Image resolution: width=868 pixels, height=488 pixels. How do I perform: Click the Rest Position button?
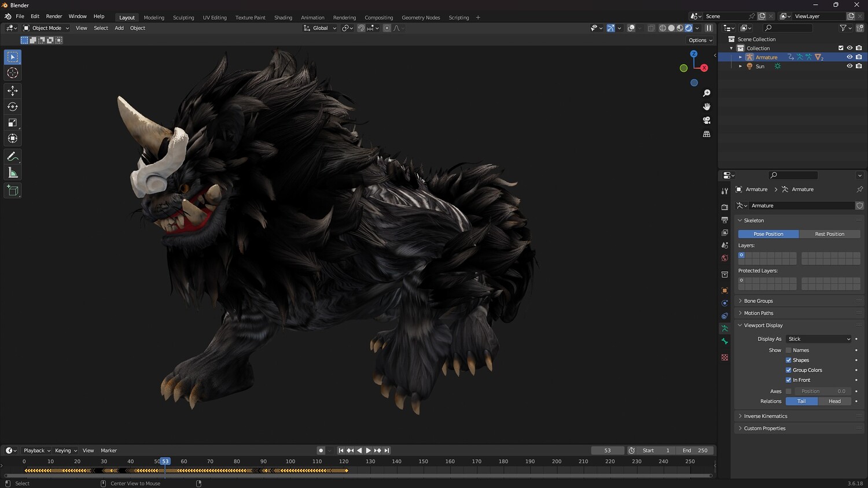point(829,234)
